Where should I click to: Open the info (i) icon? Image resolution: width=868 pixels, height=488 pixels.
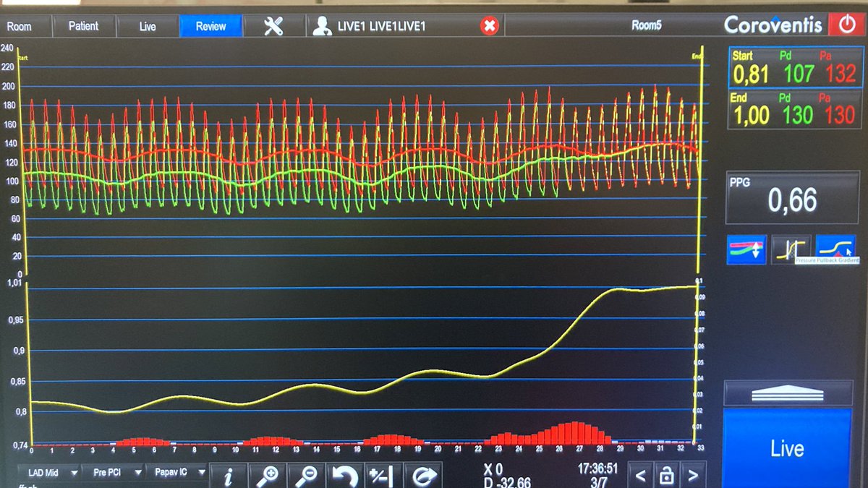pyautogui.click(x=228, y=476)
